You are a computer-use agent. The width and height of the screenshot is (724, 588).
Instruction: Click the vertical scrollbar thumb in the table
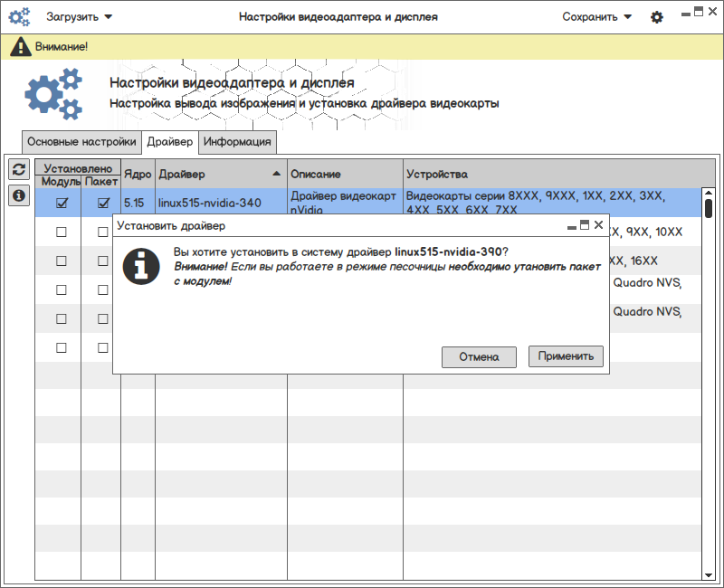pyautogui.click(x=709, y=208)
